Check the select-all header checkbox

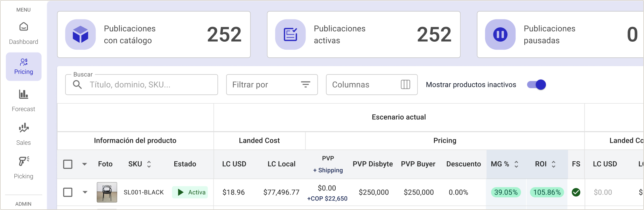click(68, 164)
